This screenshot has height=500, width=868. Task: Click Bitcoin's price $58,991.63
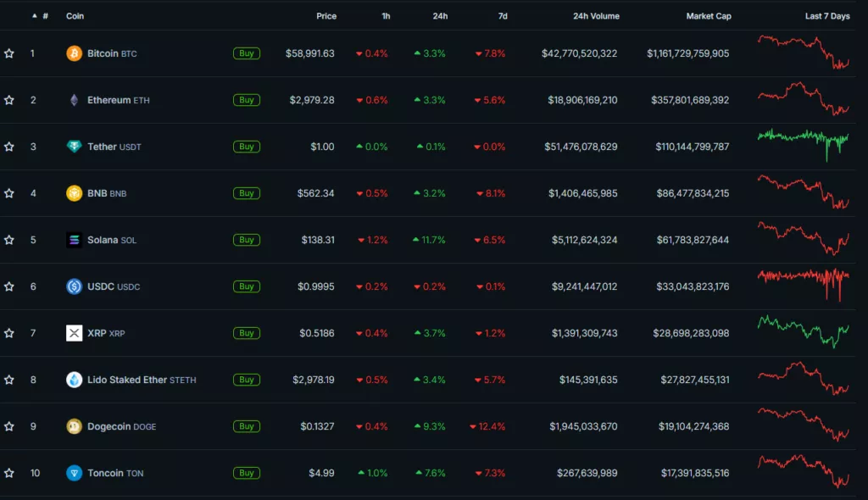tap(310, 53)
